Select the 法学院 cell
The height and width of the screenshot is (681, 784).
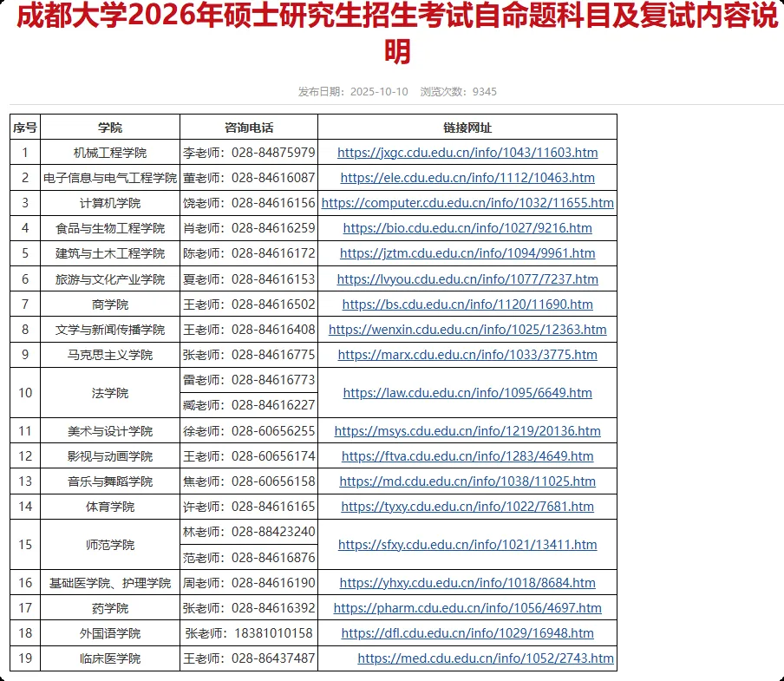point(110,393)
